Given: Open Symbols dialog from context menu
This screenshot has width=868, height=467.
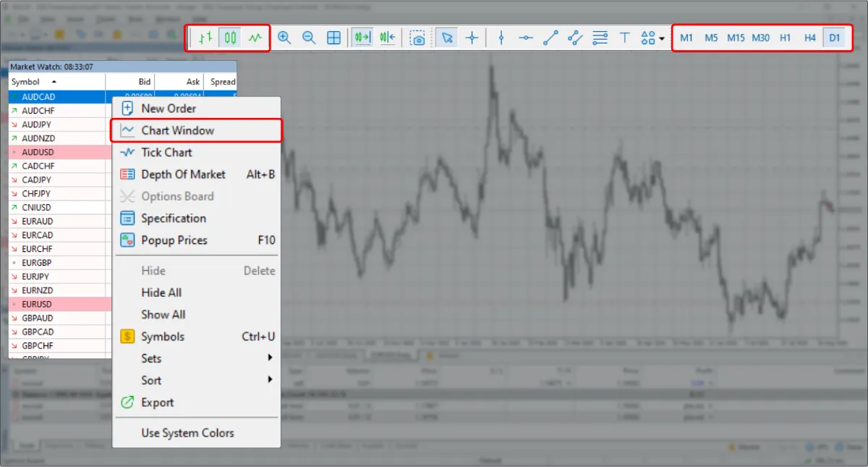Looking at the screenshot, I should tap(197, 337).
